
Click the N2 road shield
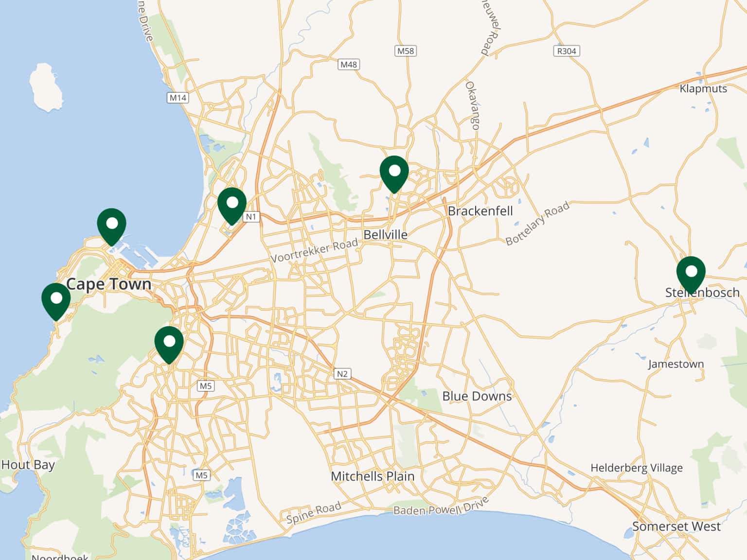(x=342, y=373)
